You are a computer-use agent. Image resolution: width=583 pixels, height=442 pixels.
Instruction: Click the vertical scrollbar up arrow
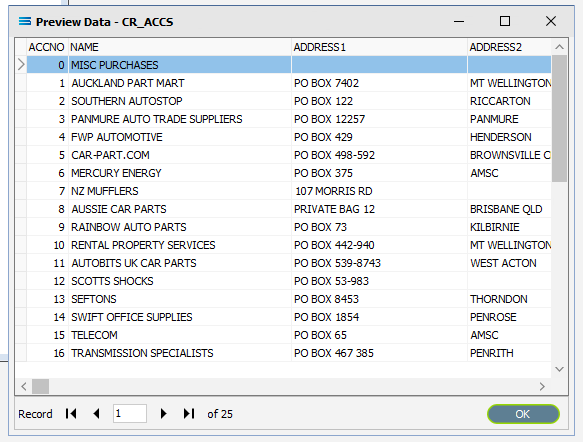[x=559, y=47]
